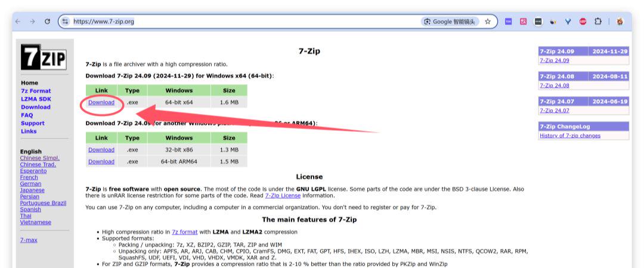This screenshot has width=644, height=268.
Task: Open History of 7-zip changes
Action: pos(570,135)
